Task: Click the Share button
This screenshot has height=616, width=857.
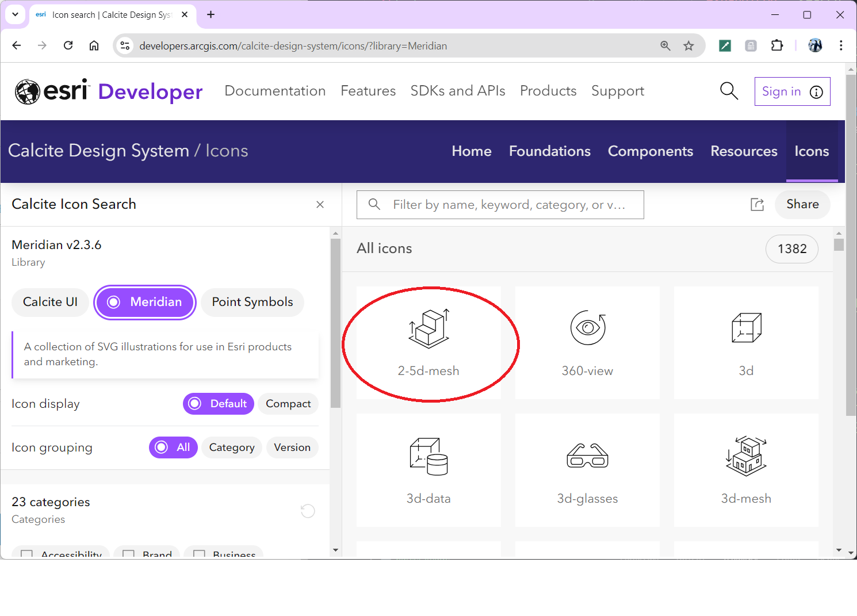Action: [802, 204]
